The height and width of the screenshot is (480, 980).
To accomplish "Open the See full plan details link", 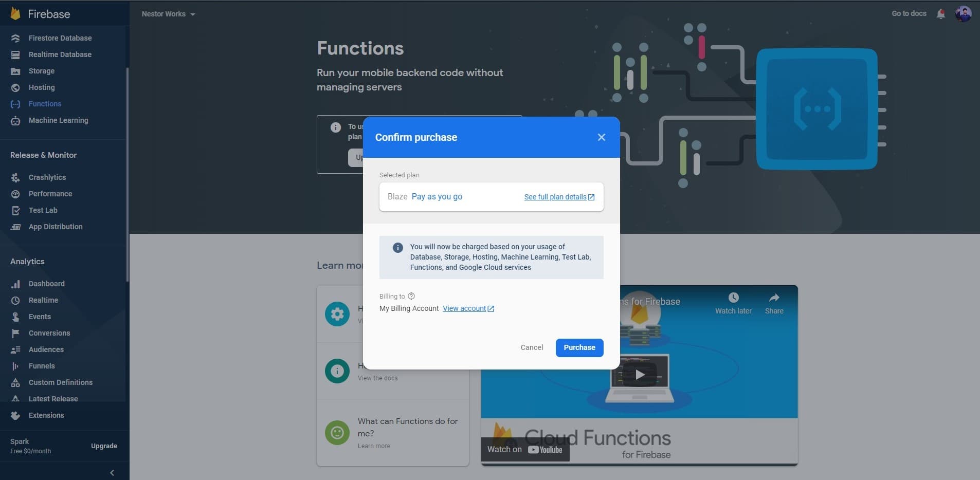I will [559, 197].
